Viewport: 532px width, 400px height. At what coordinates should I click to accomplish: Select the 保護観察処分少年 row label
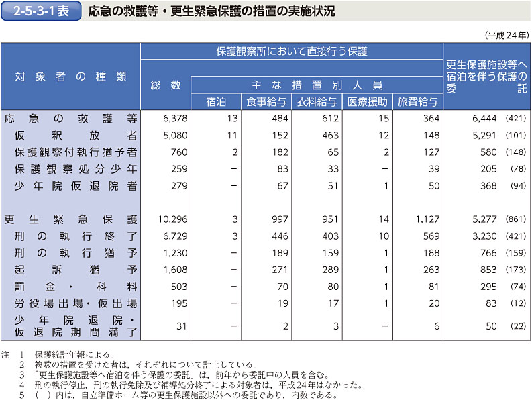click(76, 168)
